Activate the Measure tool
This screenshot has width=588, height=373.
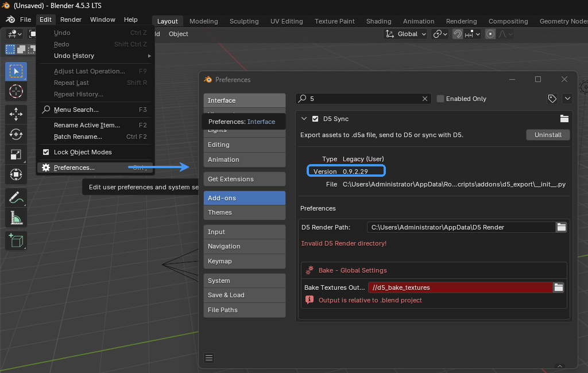click(16, 217)
